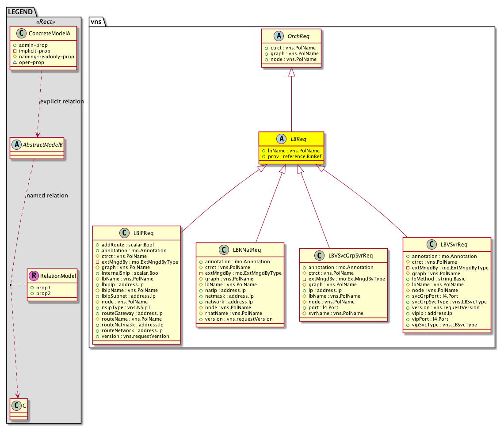Click 'addRoute : scalar.Bool' property in LBIPReq
The width and height of the screenshot is (504, 428).
(124, 244)
